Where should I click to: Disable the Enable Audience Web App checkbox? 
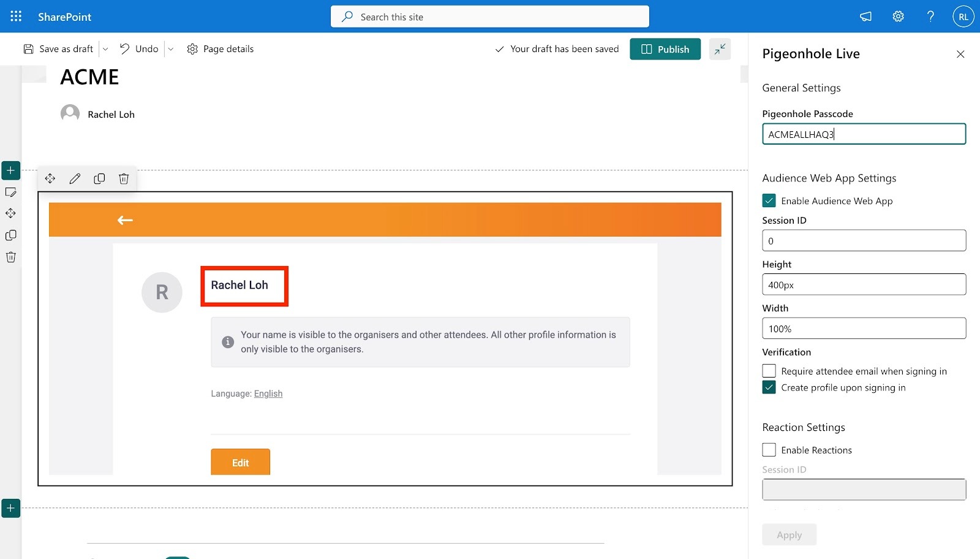pyautogui.click(x=769, y=200)
